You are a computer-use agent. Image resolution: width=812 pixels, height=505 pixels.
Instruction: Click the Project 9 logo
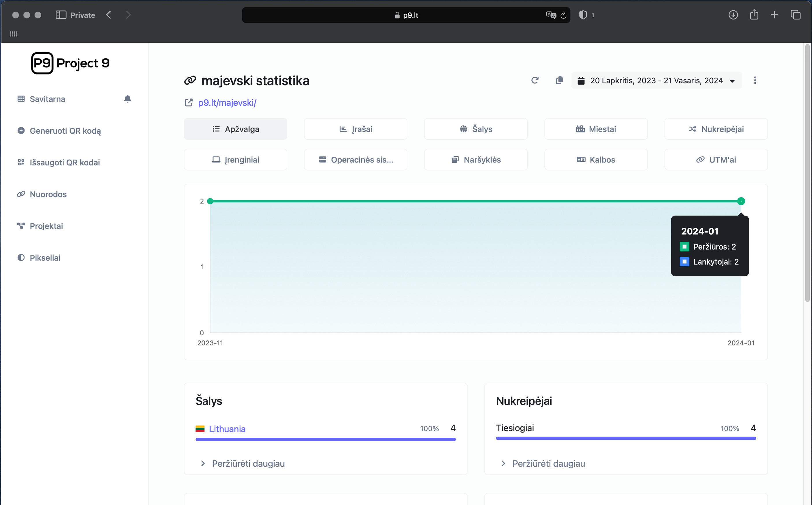pyautogui.click(x=70, y=63)
